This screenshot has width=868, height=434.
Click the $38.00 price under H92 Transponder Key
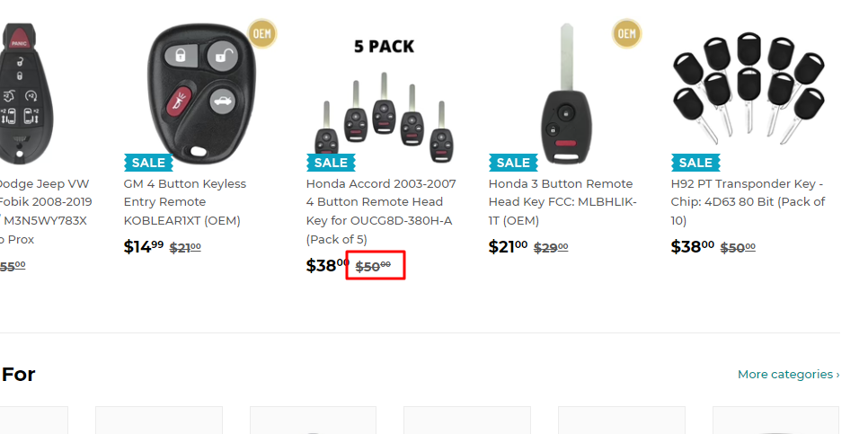coord(690,246)
